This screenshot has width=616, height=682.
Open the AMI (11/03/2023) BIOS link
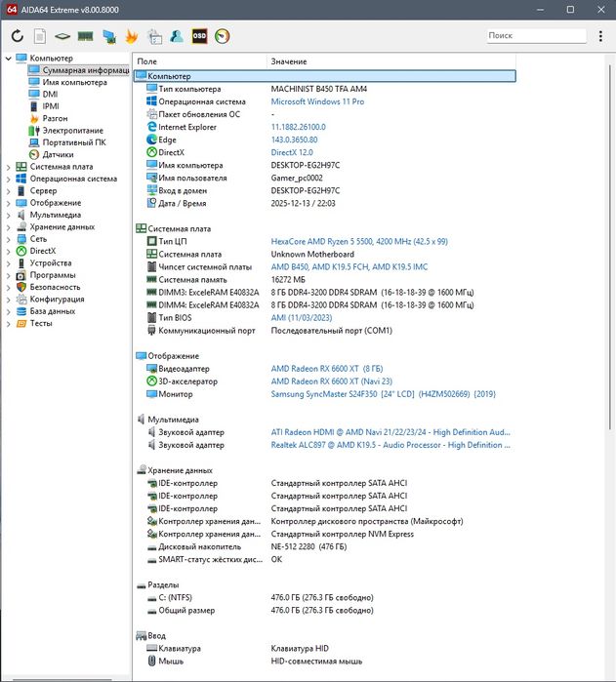coord(302,317)
